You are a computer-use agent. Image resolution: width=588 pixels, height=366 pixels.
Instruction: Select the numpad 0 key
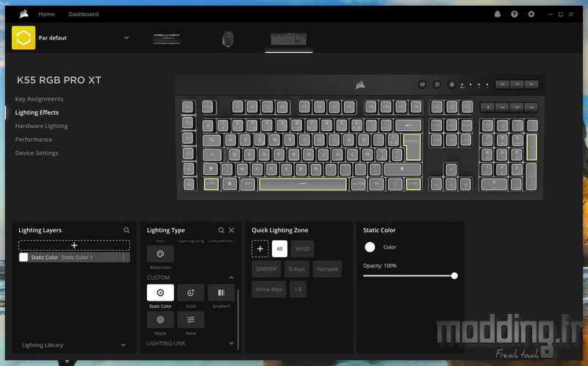pos(494,184)
